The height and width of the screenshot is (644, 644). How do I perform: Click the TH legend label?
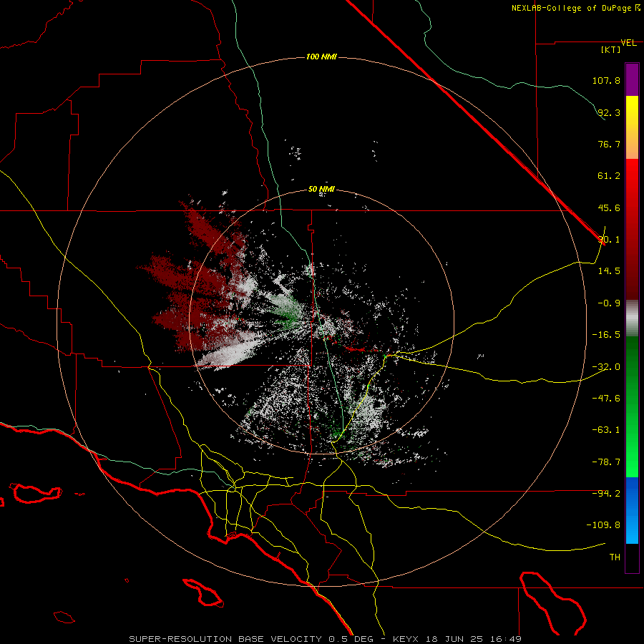615,557
